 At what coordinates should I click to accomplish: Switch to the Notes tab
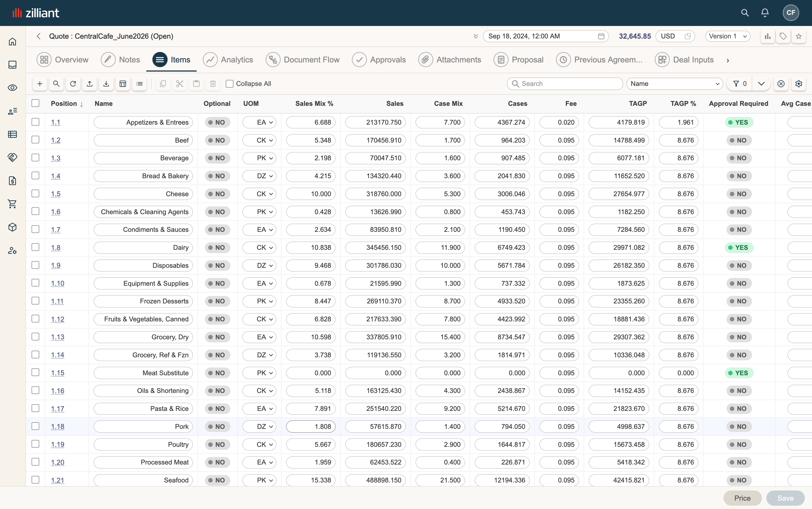[121, 60]
